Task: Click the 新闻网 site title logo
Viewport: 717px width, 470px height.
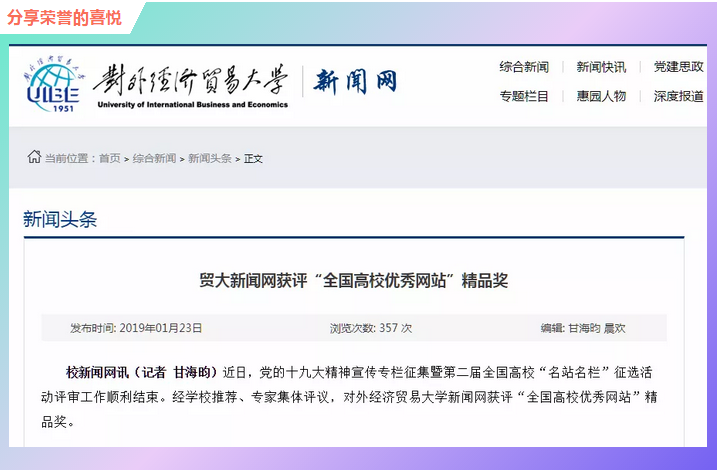Action: tap(356, 81)
